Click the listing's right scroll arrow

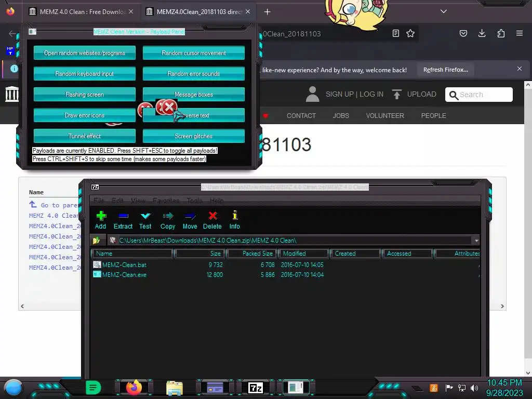pos(502,306)
